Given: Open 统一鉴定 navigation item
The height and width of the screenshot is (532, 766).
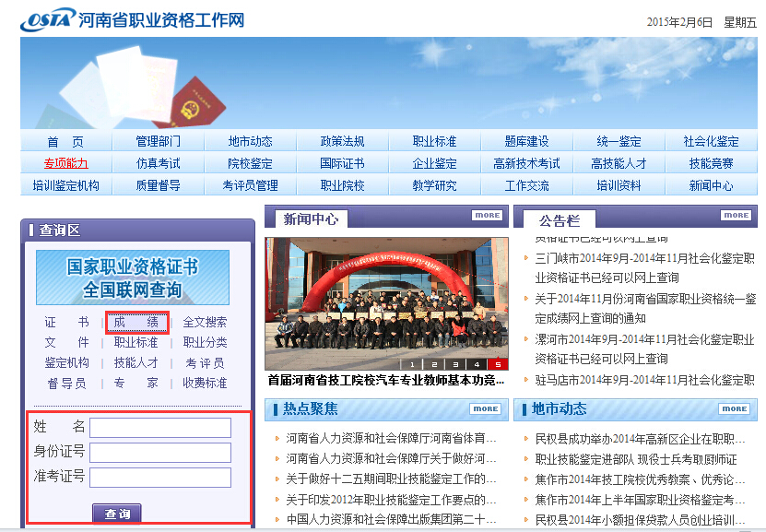Looking at the screenshot, I should (619, 142).
